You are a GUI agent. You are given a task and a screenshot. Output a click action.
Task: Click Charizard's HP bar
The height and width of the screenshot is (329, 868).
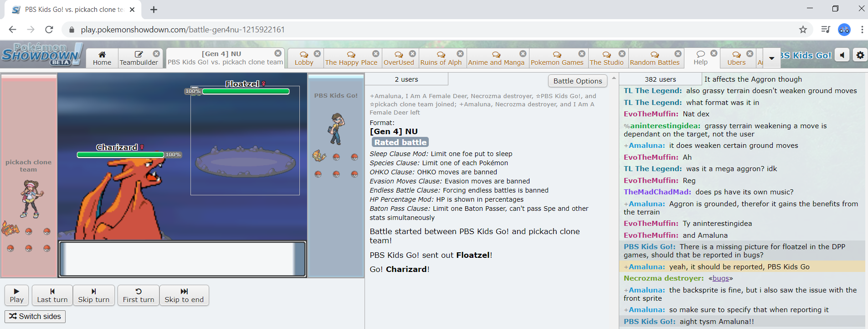pyautogui.click(x=120, y=155)
